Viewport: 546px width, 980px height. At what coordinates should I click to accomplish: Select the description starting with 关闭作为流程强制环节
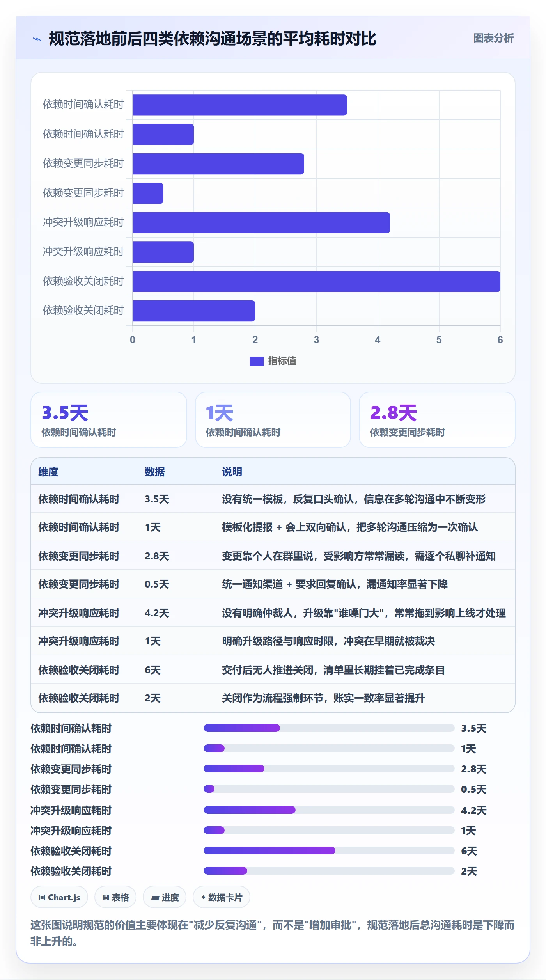[323, 698]
